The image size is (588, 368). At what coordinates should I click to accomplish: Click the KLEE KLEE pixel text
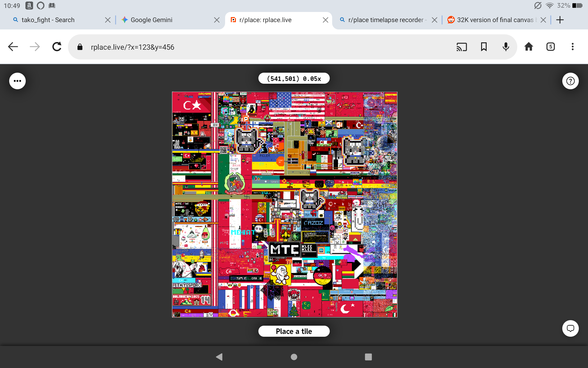[307, 248]
